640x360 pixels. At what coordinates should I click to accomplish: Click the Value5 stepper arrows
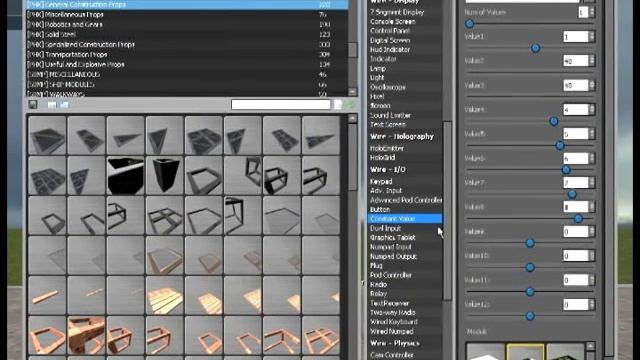pyautogui.click(x=592, y=134)
